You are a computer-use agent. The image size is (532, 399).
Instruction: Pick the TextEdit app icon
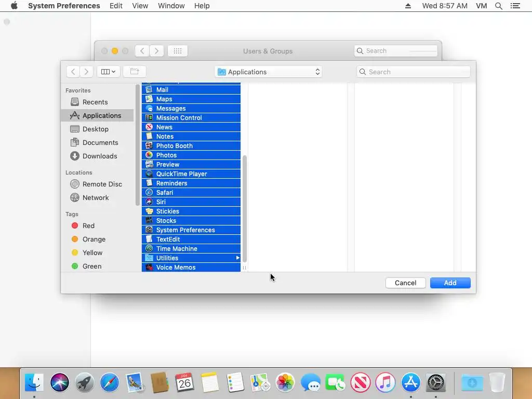pyautogui.click(x=149, y=239)
